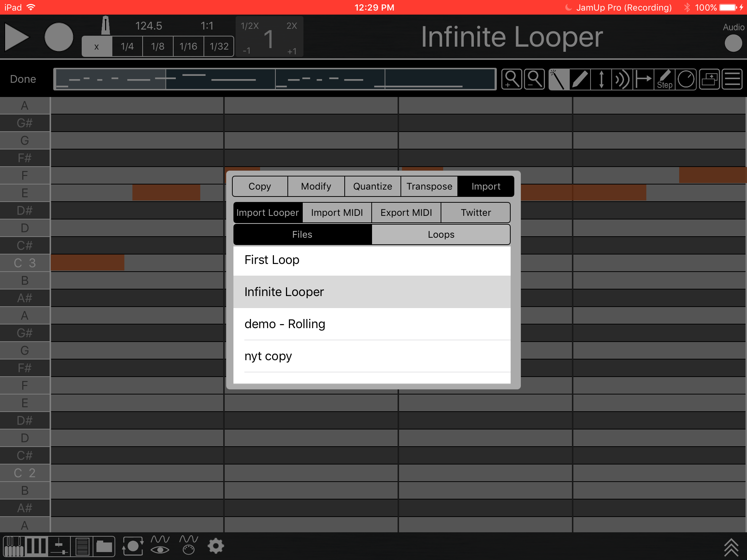Halve loop length with 1/2X
This screenshot has width=747, height=560.
coord(250,26)
